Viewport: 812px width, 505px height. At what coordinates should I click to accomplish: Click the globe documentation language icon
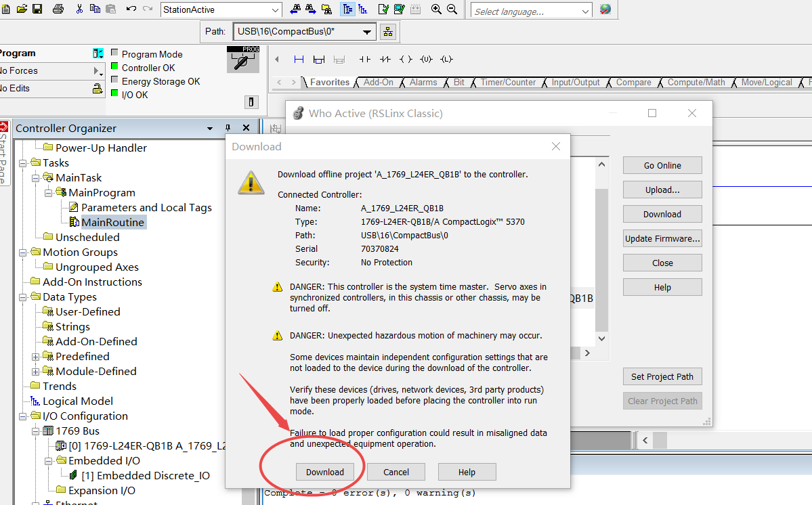605,9
